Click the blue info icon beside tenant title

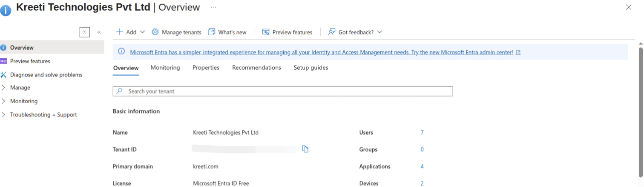[6, 11]
